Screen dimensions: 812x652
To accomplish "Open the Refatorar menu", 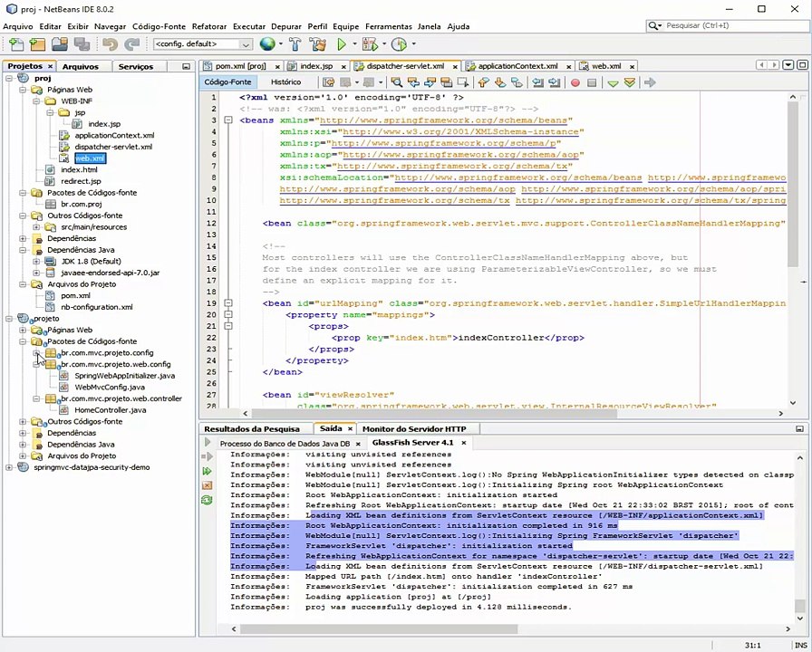I will pos(209,26).
